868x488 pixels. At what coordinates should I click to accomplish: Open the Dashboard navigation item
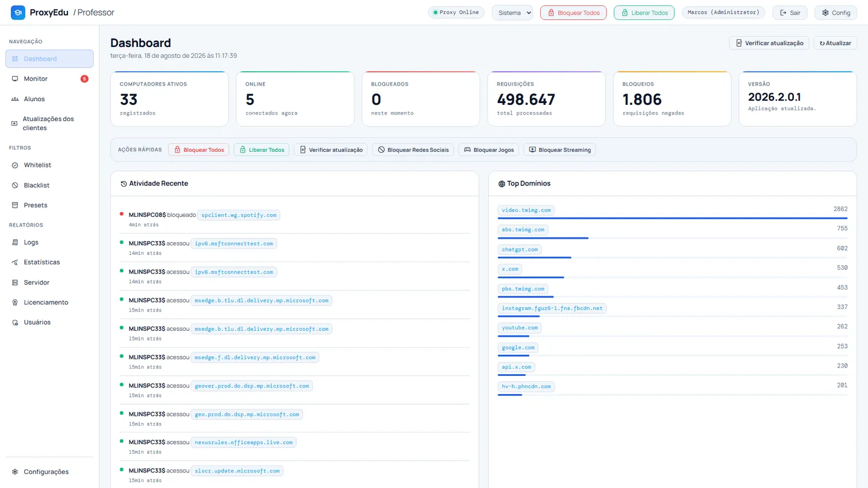(x=49, y=59)
